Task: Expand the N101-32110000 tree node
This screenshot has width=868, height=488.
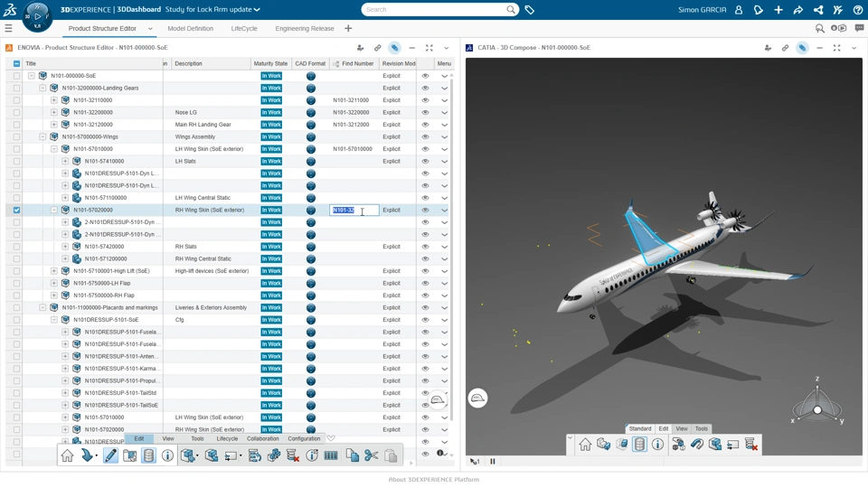Action: tap(53, 100)
